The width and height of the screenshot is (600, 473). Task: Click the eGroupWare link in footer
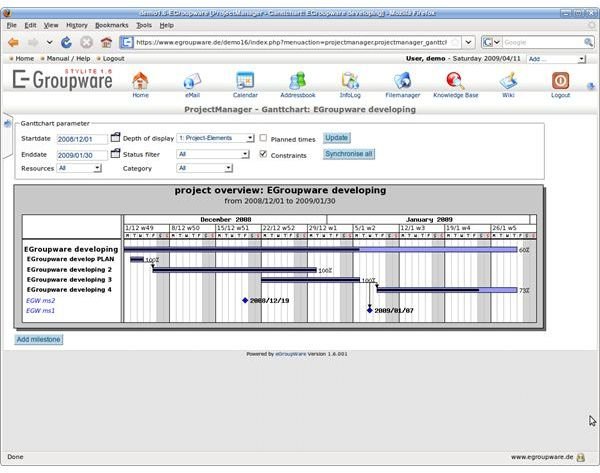tap(291, 354)
